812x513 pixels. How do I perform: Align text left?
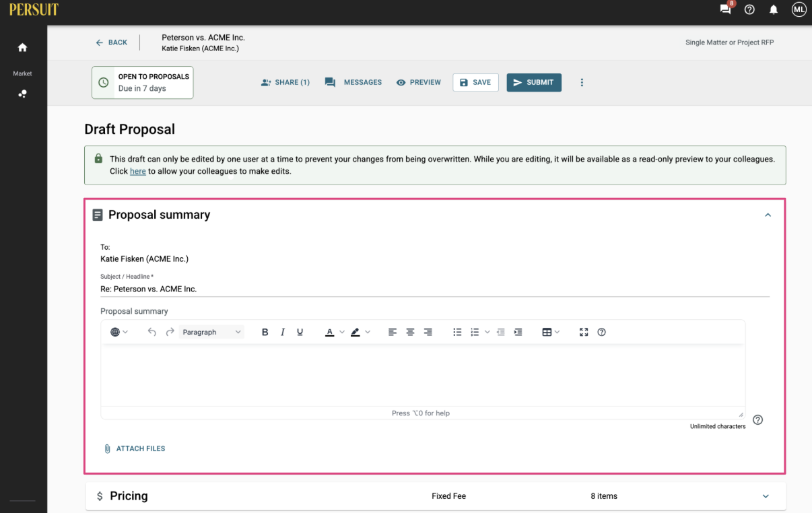[x=393, y=332]
